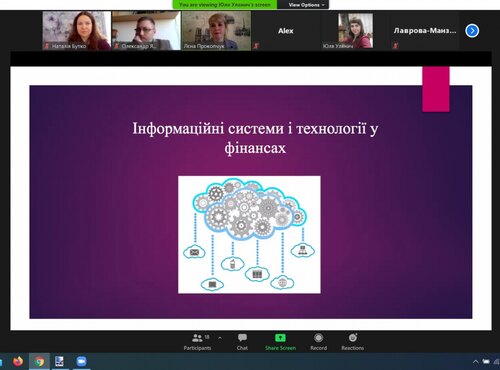The height and width of the screenshot is (370, 500).
Task: Open Chrome from the taskbar
Action: click(x=39, y=361)
